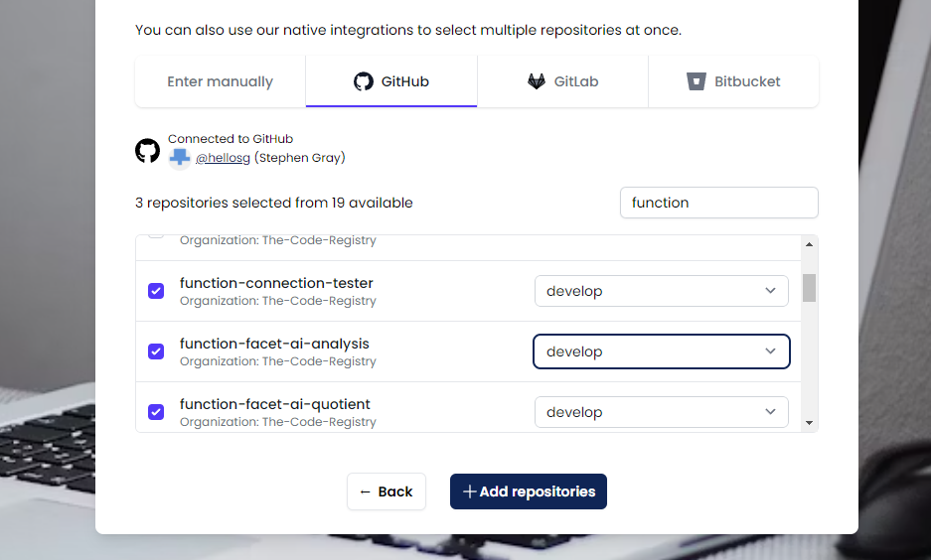The height and width of the screenshot is (560, 931).
Task: Toggle function-facet-ai-quotient repository checkbox
Action: pyautogui.click(x=156, y=412)
